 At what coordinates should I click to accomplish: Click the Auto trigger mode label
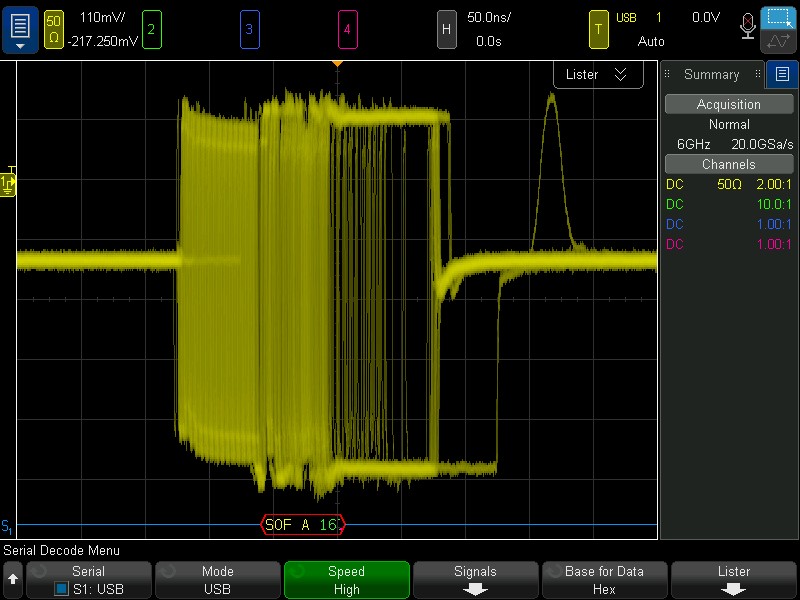651,41
